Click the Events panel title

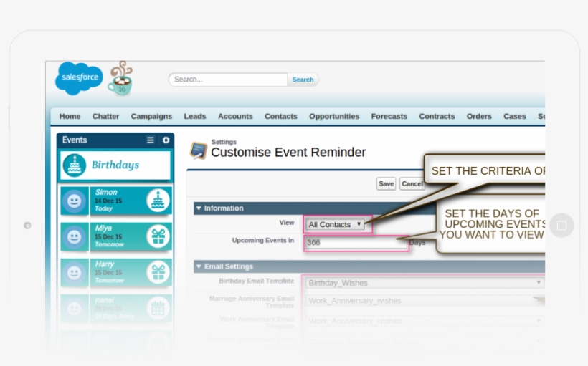pyautogui.click(x=75, y=140)
